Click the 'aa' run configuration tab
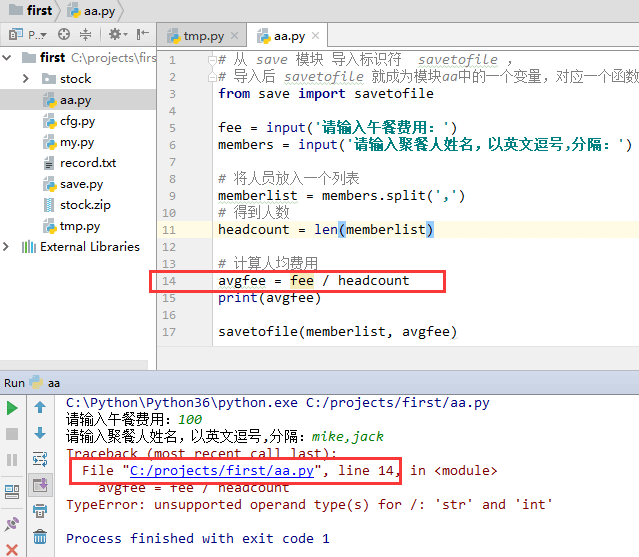Image resolution: width=639 pixels, height=557 pixels. [46, 383]
